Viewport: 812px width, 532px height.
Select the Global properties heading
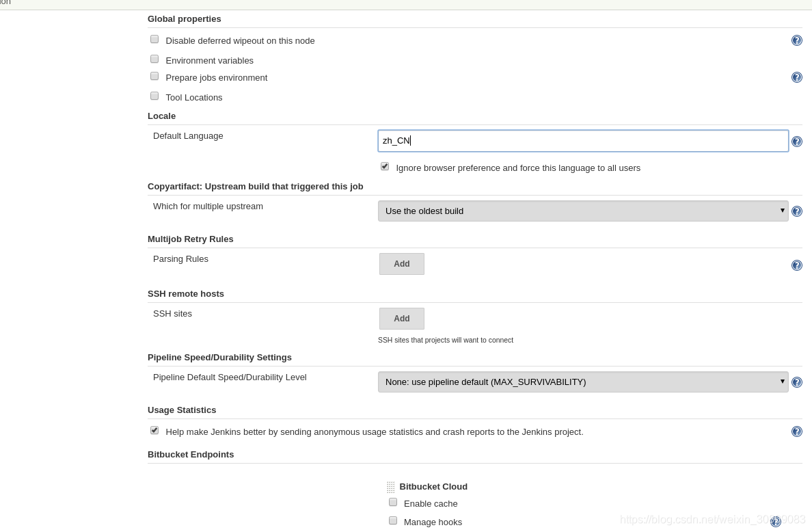(185, 18)
